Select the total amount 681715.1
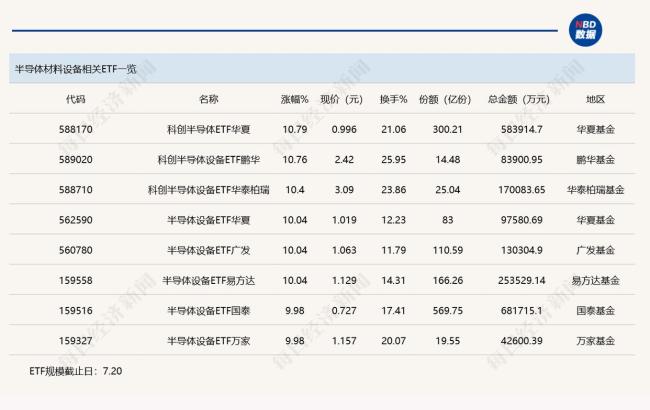Viewport: 650px width, 410px height. pos(521,311)
